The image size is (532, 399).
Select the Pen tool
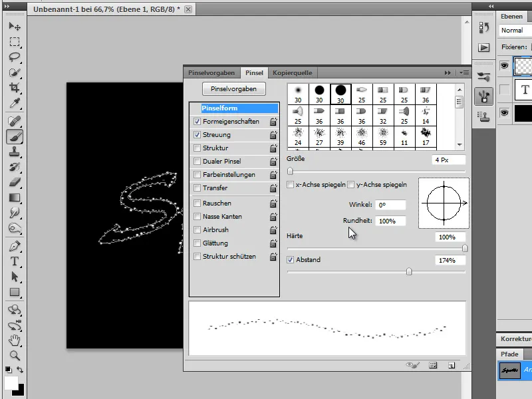[x=14, y=246]
